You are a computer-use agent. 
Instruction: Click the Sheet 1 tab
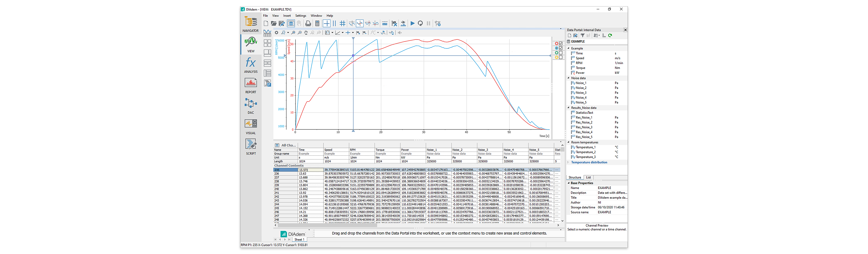pyautogui.click(x=299, y=240)
